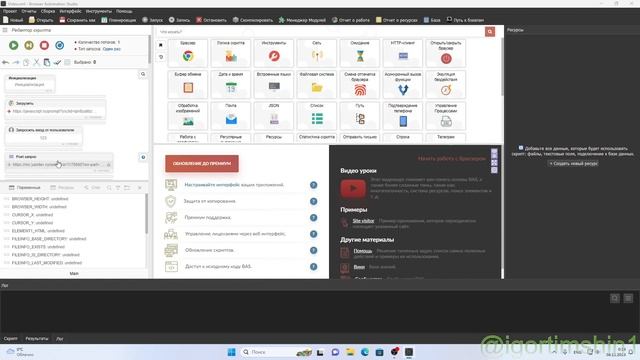Viewport: 640px width, 360px height.
Task: Open the Windows Start button on taskbar
Action: tap(231, 352)
